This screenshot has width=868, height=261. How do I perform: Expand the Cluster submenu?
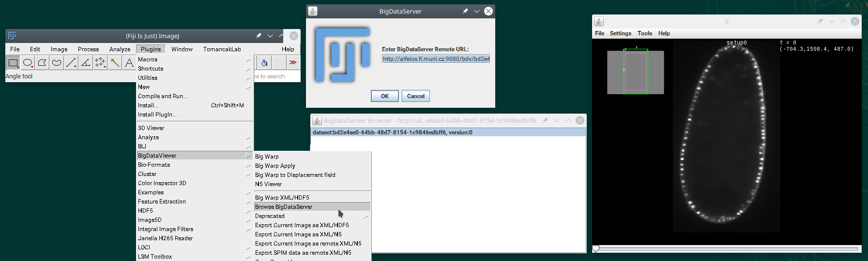point(195,174)
